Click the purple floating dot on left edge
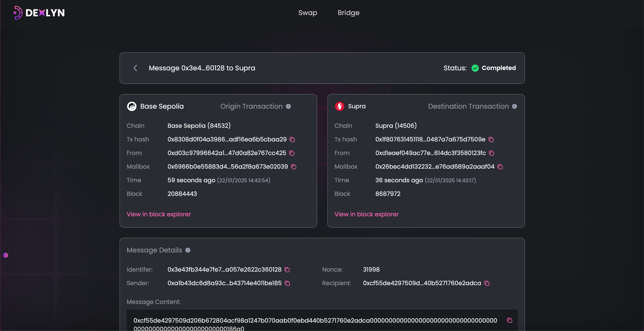The height and width of the screenshot is (331, 644). (6, 255)
